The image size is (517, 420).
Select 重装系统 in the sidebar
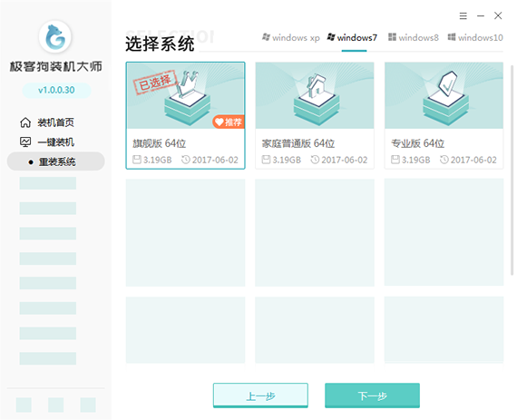pos(55,161)
